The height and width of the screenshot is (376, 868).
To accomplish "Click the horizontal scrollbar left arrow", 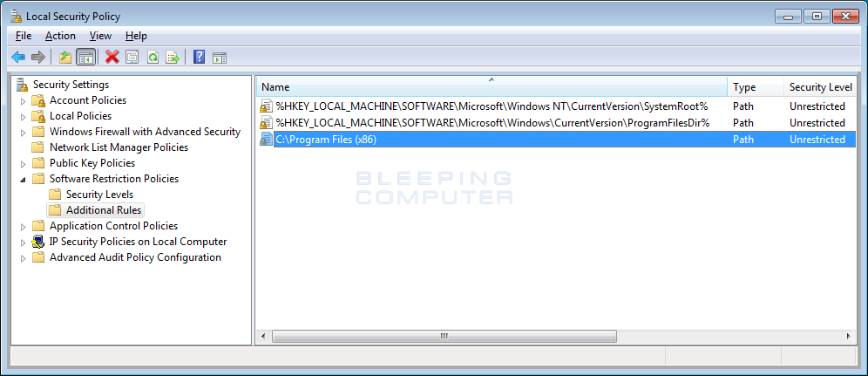I will click(263, 336).
